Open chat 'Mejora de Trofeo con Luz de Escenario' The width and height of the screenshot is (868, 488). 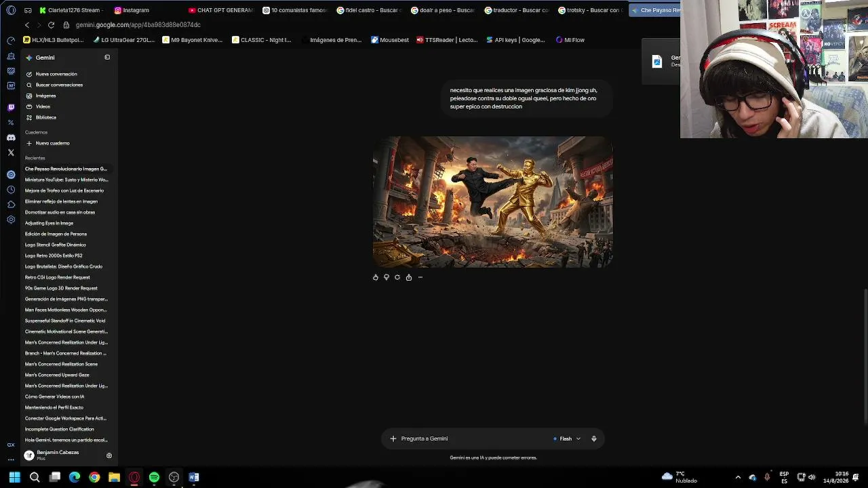pos(64,190)
